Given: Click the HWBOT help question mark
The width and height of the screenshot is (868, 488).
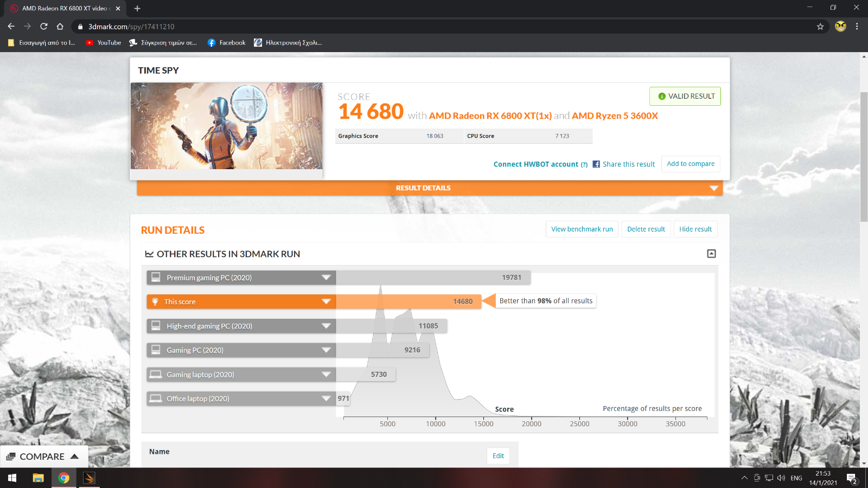Looking at the screenshot, I should coord(584,165).
